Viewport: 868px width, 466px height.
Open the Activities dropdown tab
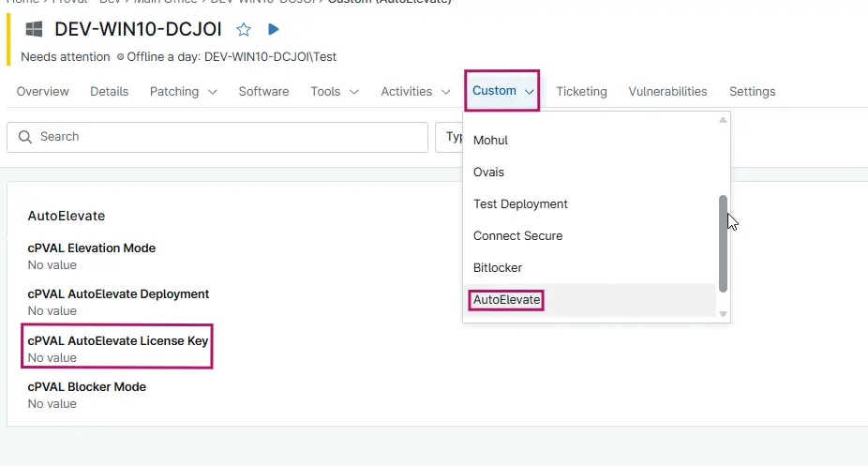419,91
